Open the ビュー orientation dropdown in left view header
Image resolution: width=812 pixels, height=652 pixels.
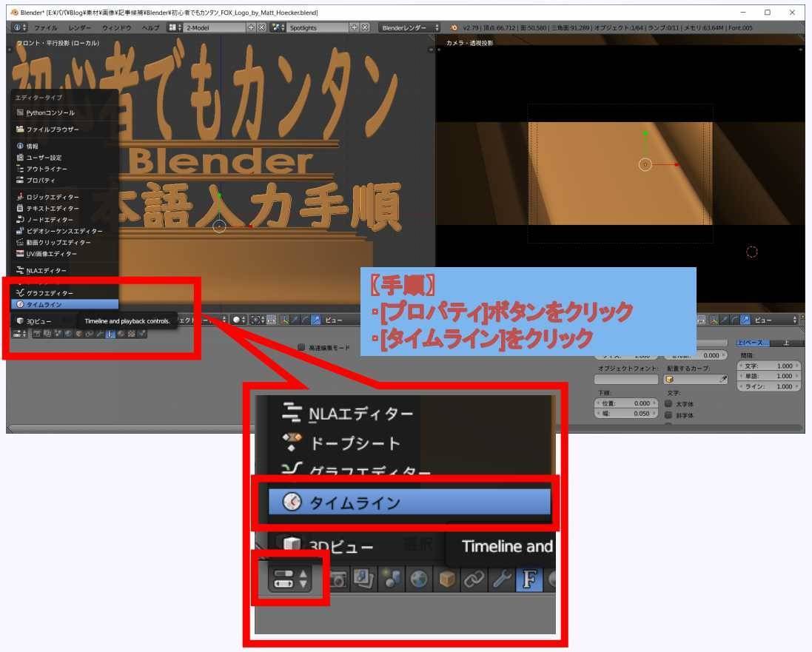tap(342, 320)
